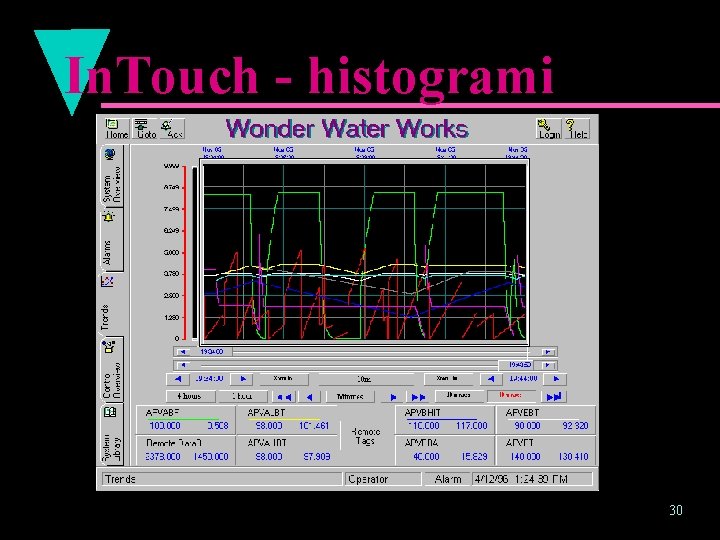Click the center 10m time span button

[365, 379]
